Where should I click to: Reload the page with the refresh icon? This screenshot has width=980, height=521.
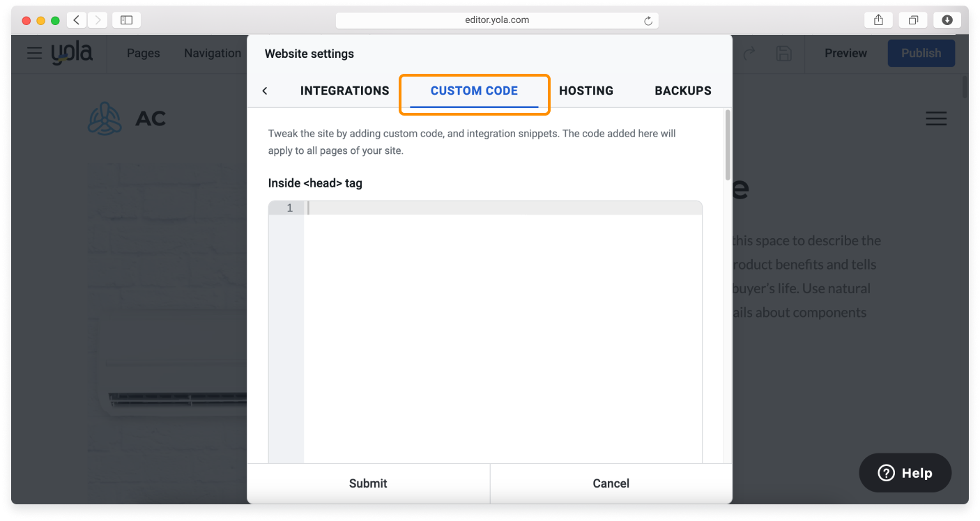pyautogui.click(x=647, y=20)
